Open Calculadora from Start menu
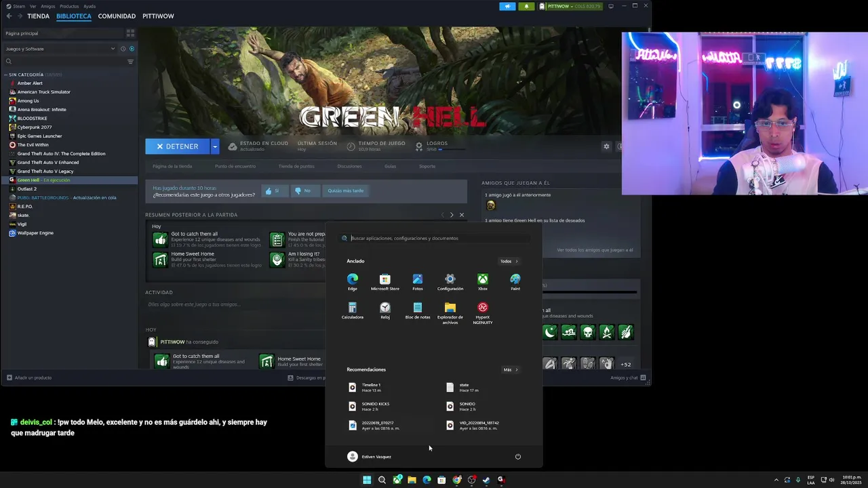The width and height of the screenshot is (868, 488). 353,311
